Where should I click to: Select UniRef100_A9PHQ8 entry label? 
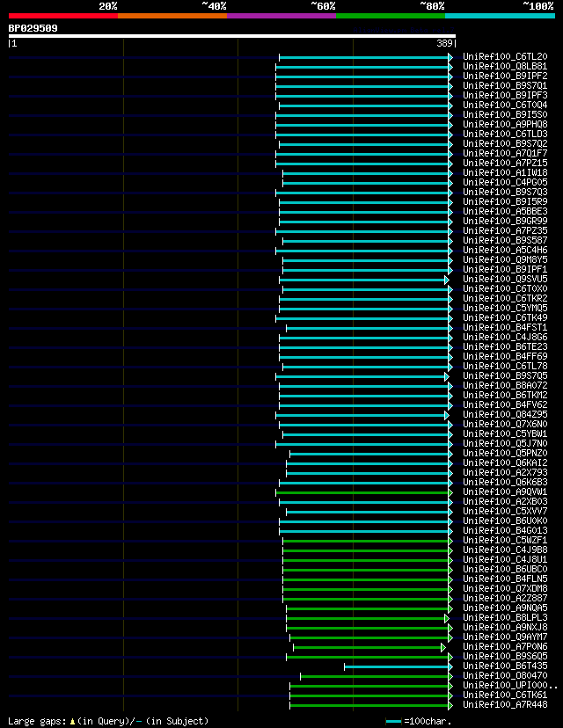505,125
